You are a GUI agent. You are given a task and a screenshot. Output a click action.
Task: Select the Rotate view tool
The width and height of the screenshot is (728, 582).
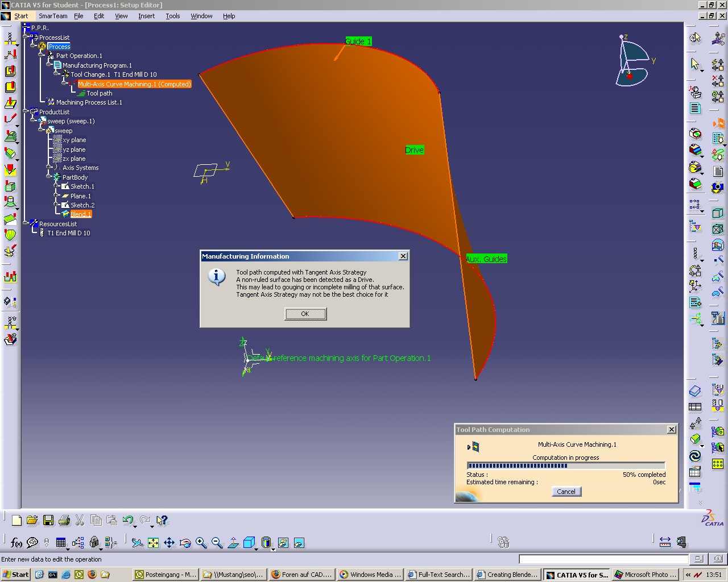(x=185, y=543)
